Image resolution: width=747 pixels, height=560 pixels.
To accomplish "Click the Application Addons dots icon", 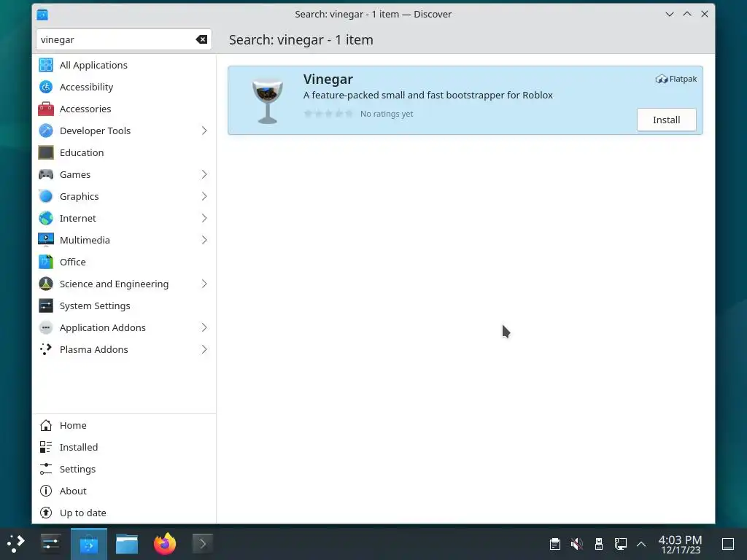I will click(46, 328).
